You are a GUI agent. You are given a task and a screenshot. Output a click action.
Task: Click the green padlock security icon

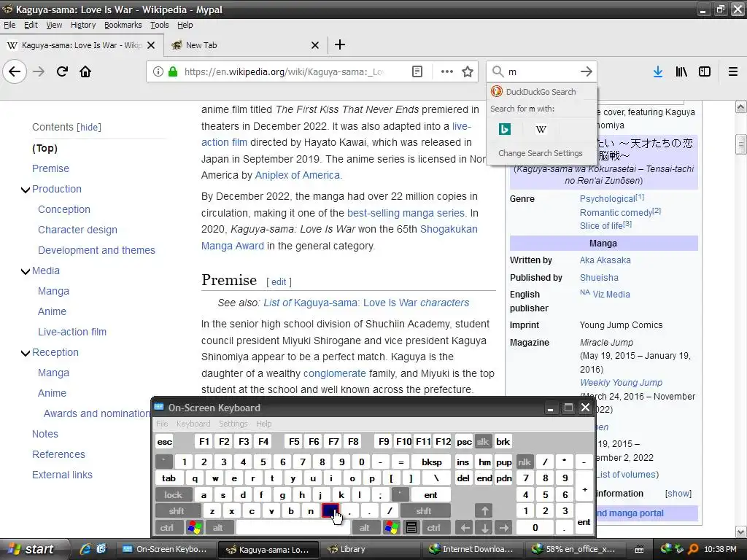click(x=173, y=72)
